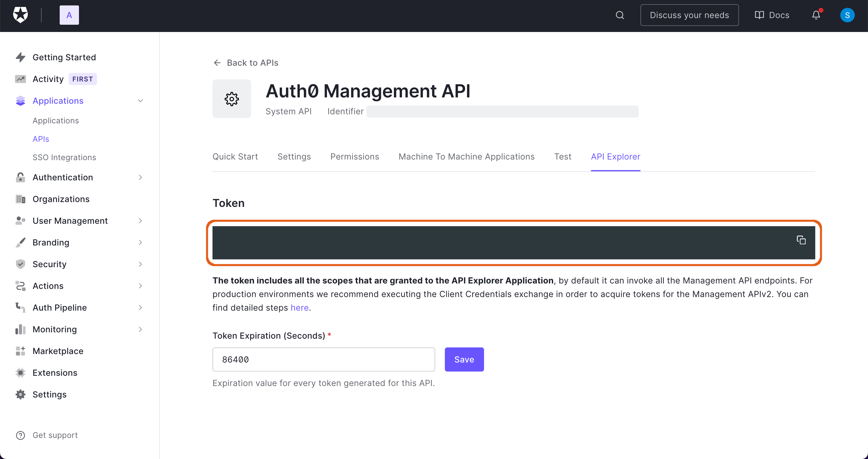Open the notifications bell
This screenshot has height=459, width=868.
[816, 15]
